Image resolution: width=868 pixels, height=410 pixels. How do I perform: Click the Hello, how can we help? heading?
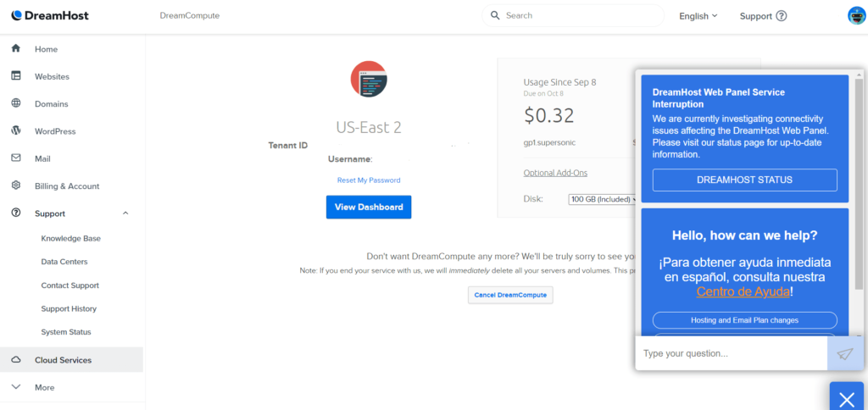pos(744,235)
